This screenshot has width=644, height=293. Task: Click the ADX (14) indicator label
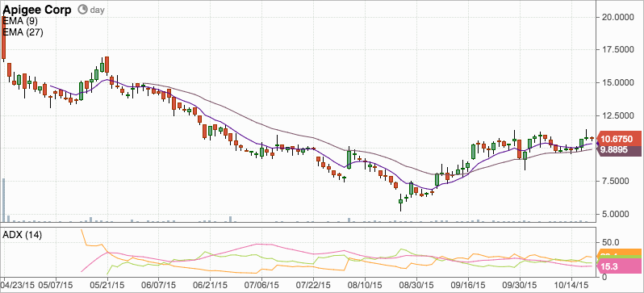[22, 235]
